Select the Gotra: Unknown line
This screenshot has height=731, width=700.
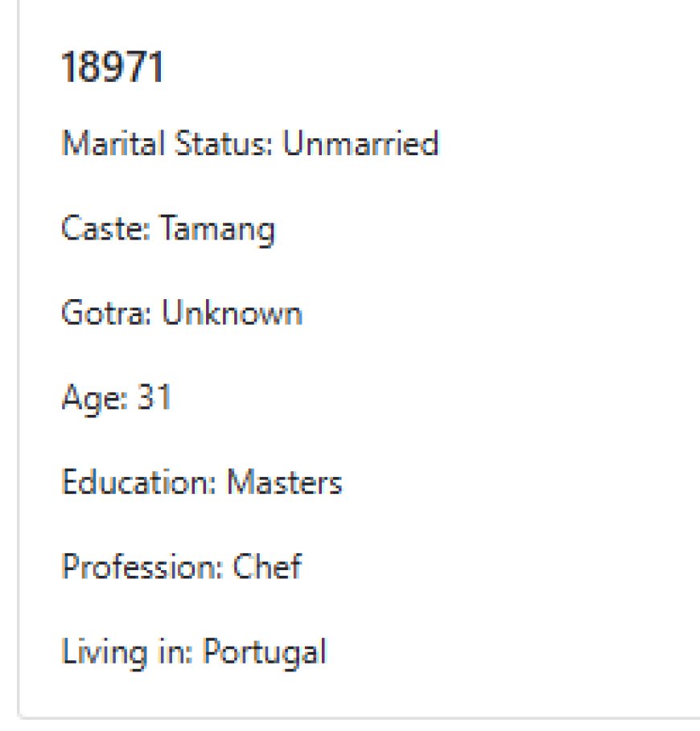(x=182, y=312)
